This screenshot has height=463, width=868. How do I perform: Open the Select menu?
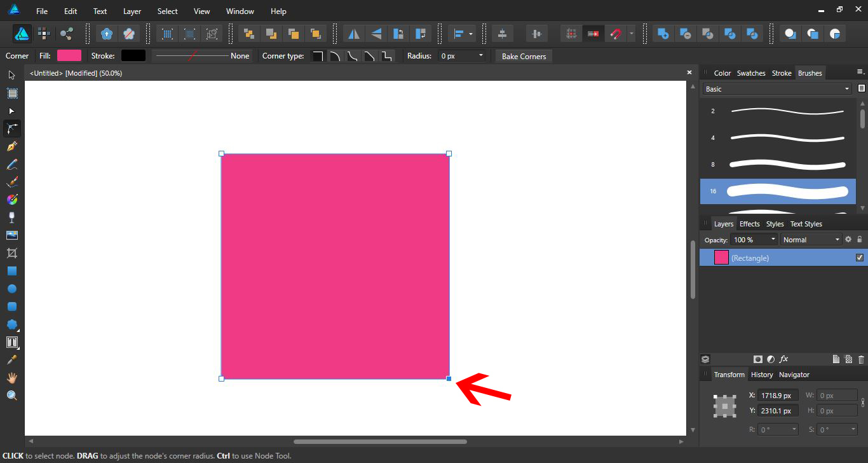click(x=168, y=11)
